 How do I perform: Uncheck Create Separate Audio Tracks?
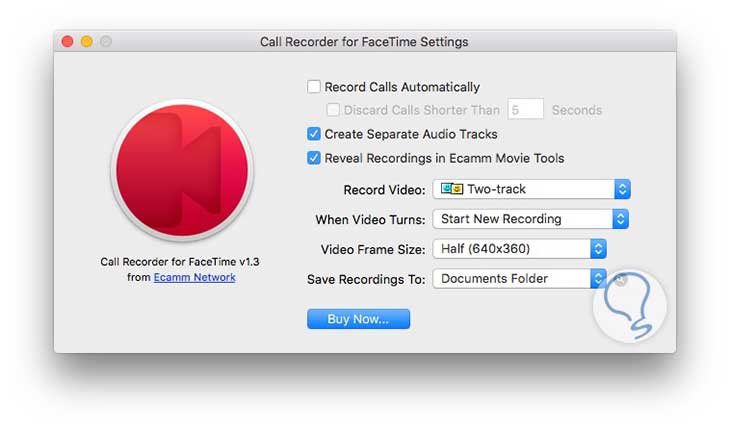pyautogui.click(x=314, y=134)
